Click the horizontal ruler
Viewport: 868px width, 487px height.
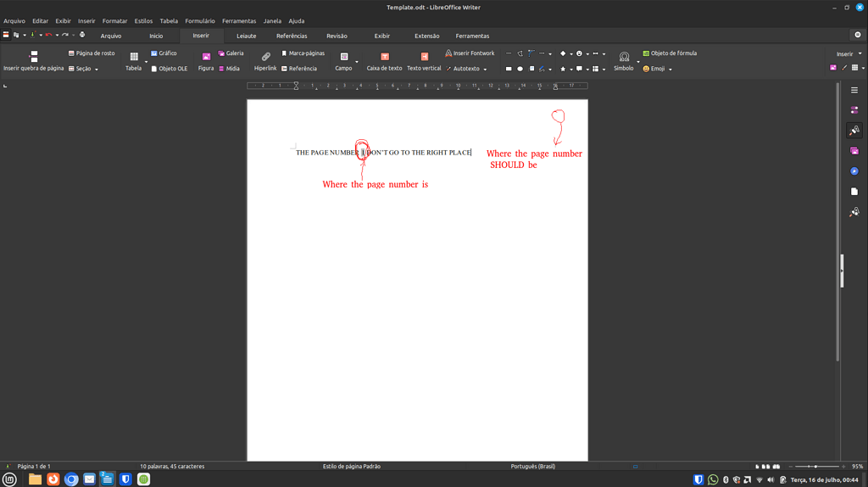[417, 86]
